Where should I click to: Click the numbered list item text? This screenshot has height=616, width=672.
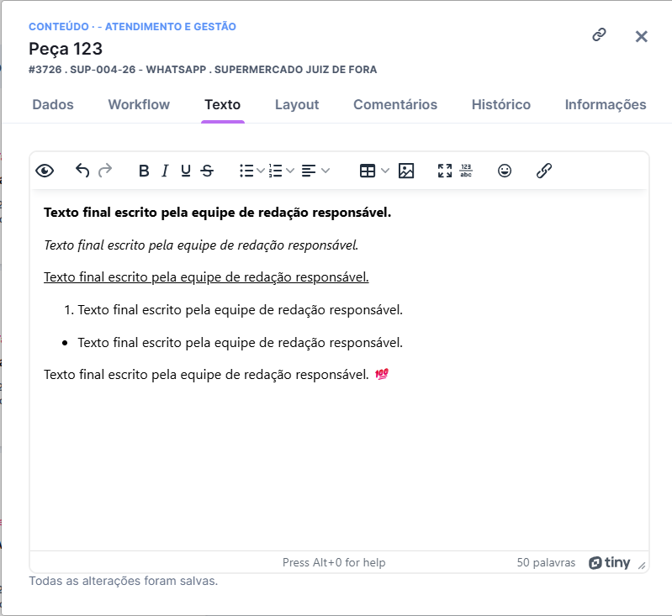click(x=240, y=310)
